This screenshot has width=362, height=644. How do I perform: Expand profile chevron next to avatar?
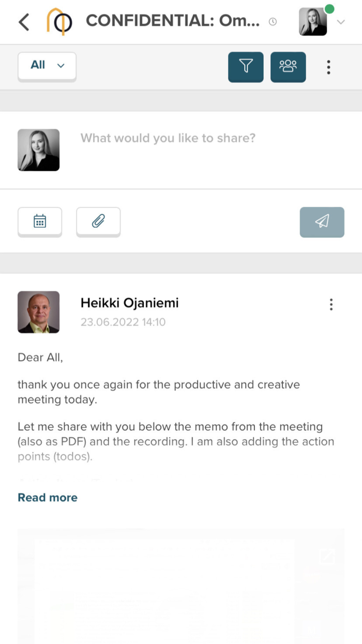pos(341,22)
